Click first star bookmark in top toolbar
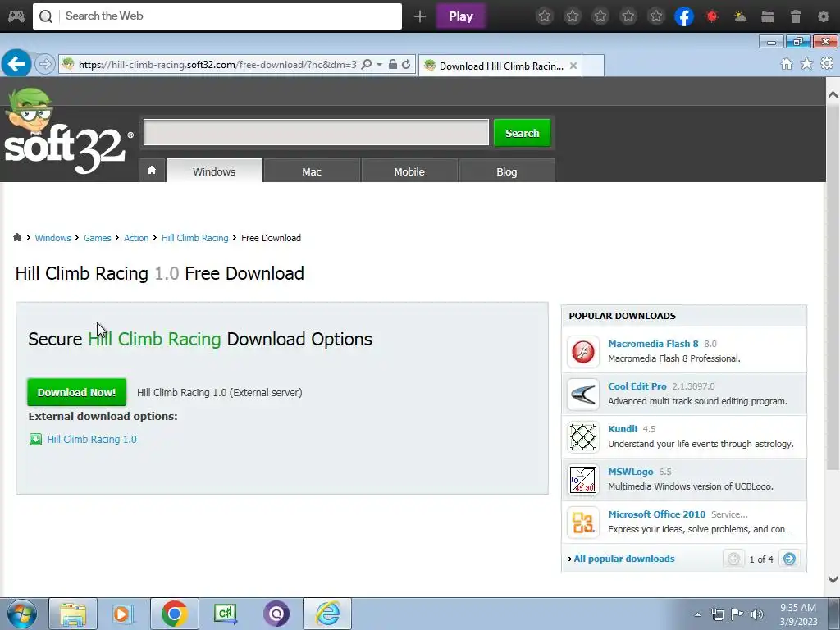 tap(545, 16)
